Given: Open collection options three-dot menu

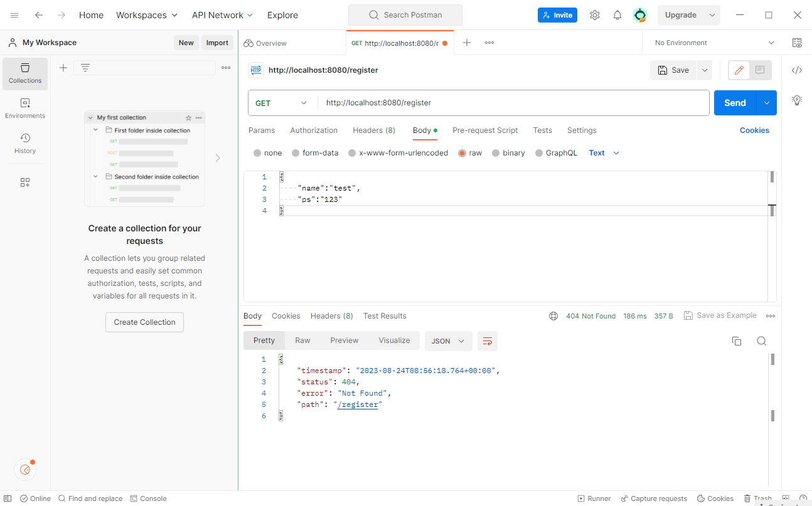Looking at the screenshot, I should point(226,68).
